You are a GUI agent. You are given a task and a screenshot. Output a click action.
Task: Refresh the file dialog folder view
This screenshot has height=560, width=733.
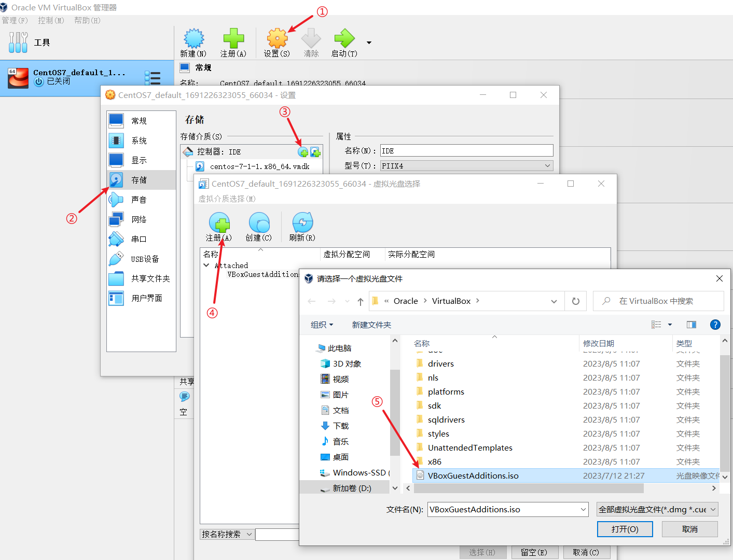[576, 301]
